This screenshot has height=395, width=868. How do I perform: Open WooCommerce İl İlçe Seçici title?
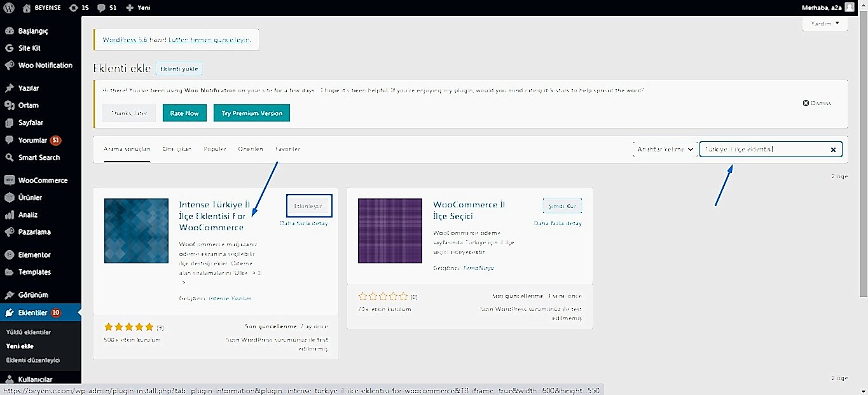(x=469, y=210)
